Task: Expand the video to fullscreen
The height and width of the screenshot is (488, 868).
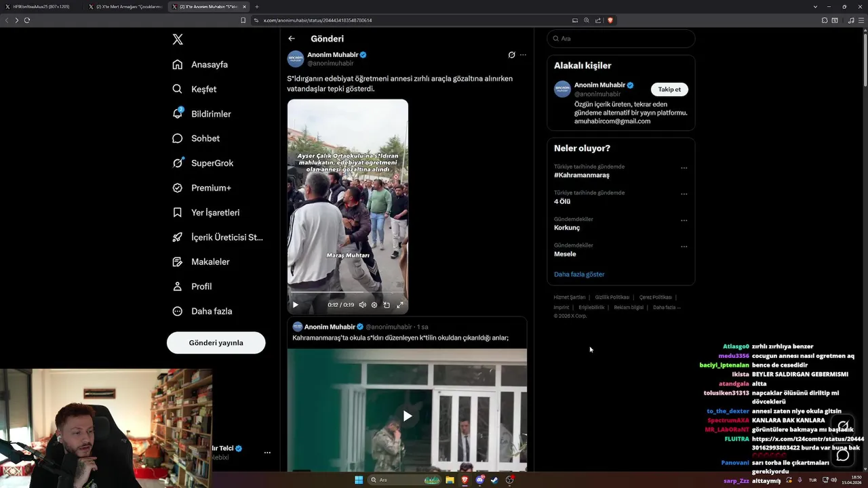Action: (400, 305)
